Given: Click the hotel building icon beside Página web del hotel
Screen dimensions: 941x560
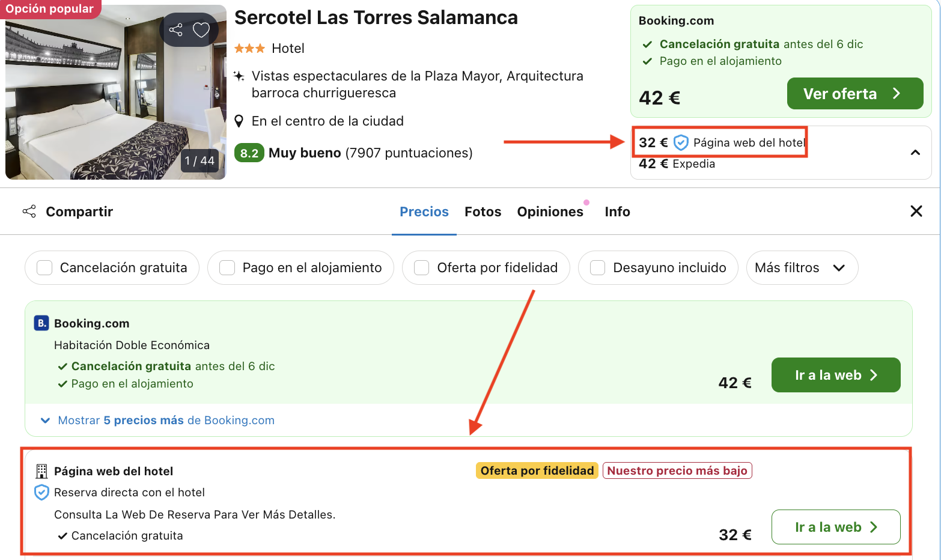Looking at the screenshot, I should pyautogui.click(x=41, y=470).
